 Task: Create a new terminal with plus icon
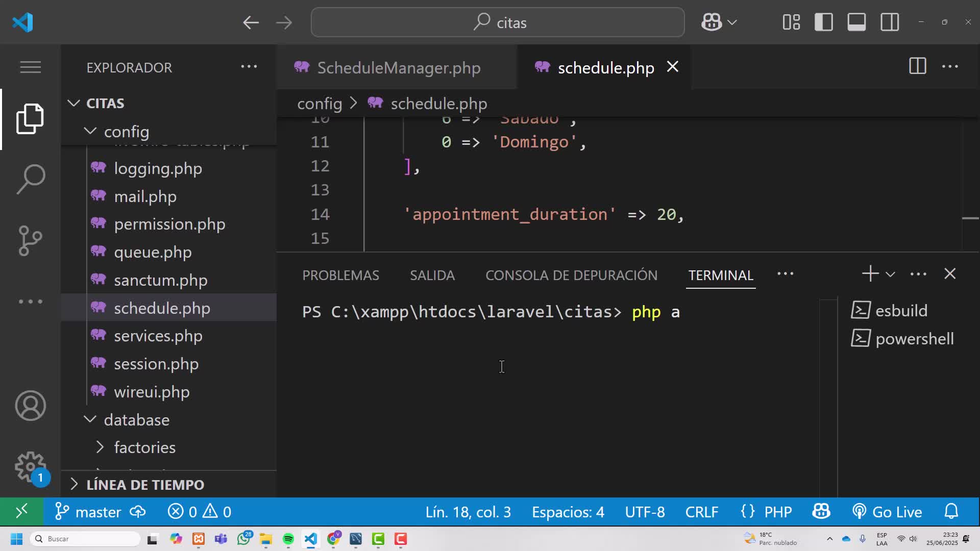click(x=870, y=274)
